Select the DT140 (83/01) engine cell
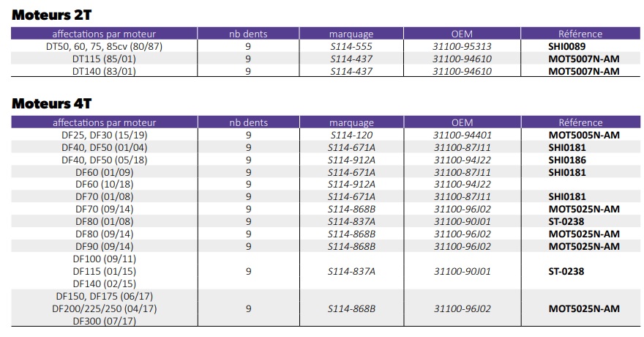The width and height of the screenshot is (644, 337). click(x=104, y=71)
